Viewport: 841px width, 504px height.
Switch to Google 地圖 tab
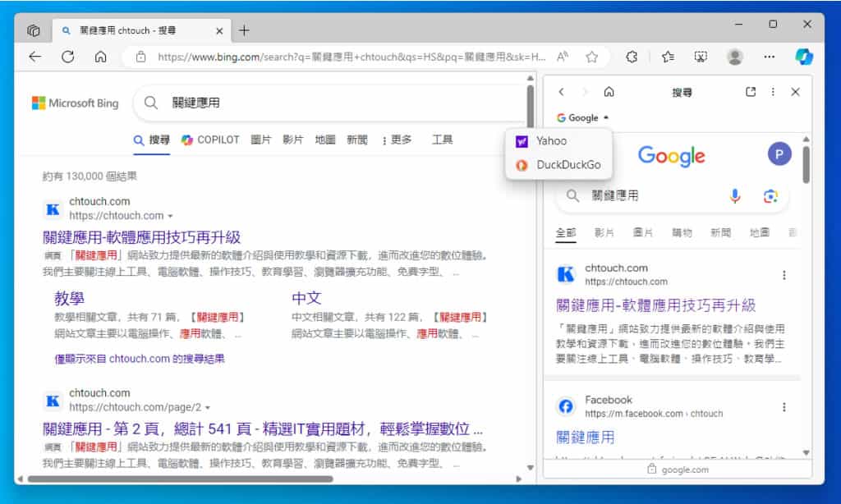point(759,232)
